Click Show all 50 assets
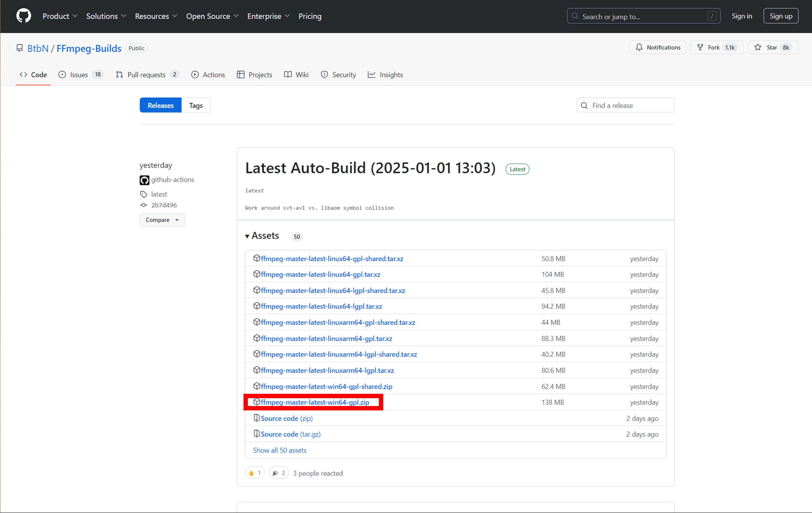 point(280,450)
